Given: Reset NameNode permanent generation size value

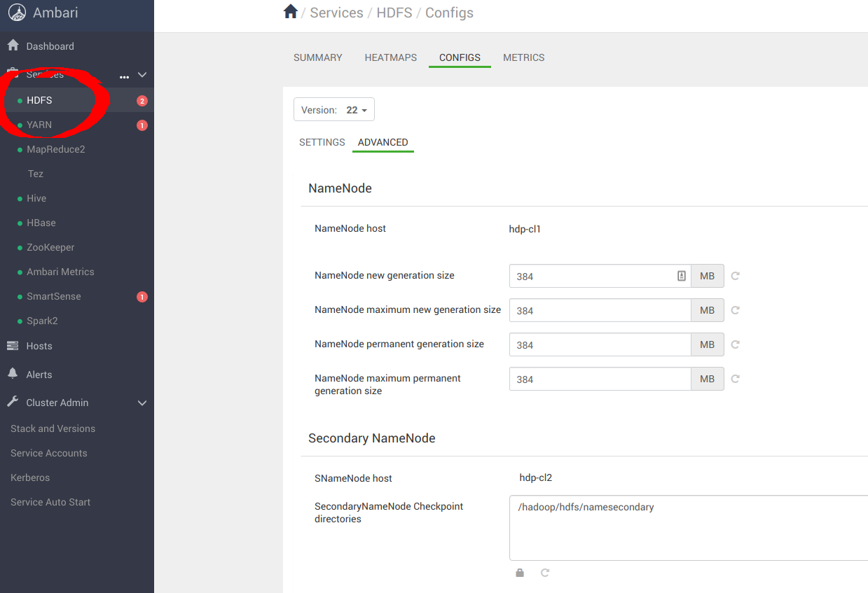Looking at the screenshot, I should click(735, 344).
